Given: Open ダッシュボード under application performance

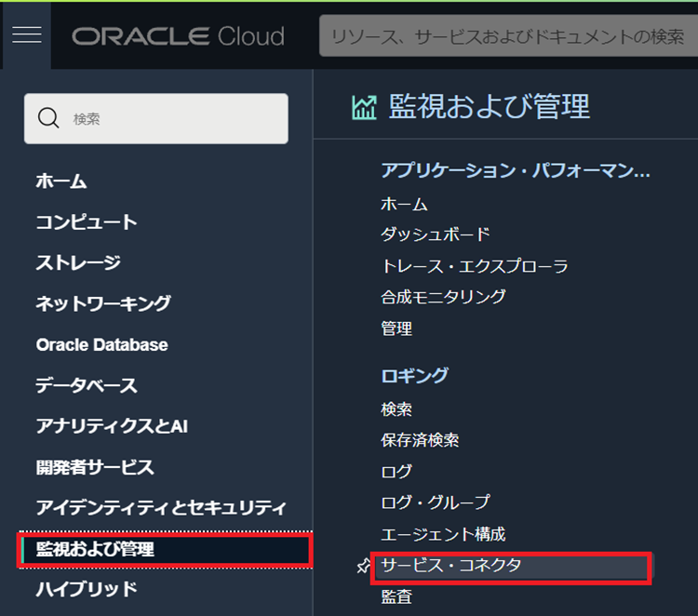Looking at the screenshot, I should pos(435,234).
